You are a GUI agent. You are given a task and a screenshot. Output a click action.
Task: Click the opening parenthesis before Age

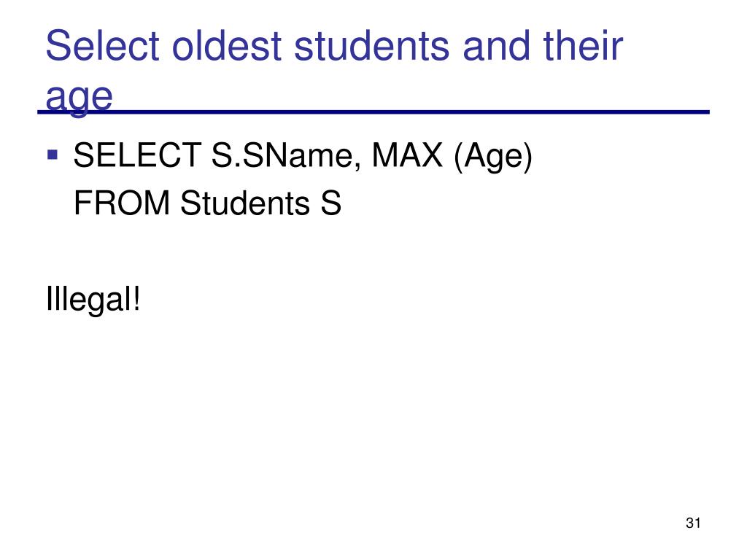coord(459,157)
